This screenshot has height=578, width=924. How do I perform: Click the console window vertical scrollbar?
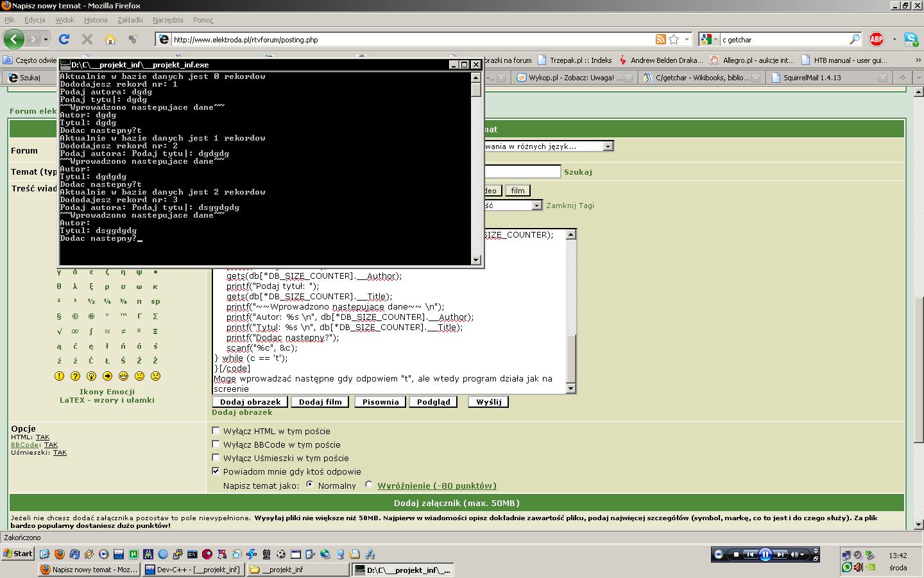coord(475,167)
